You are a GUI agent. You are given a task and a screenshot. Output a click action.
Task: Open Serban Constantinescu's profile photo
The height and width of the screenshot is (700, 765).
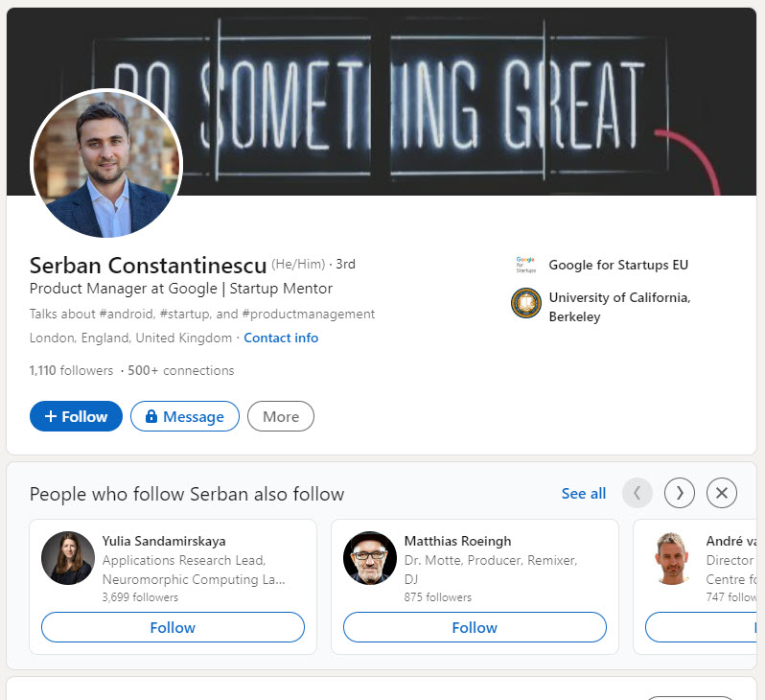tap(106, 164)
